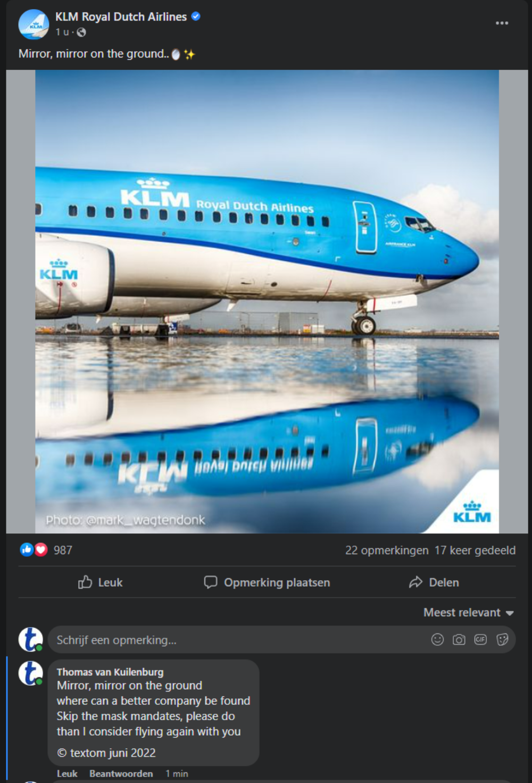Click the Opmerking plaatsen button
The width and height of the screenshot is (532, 783).
pos(267,582)
